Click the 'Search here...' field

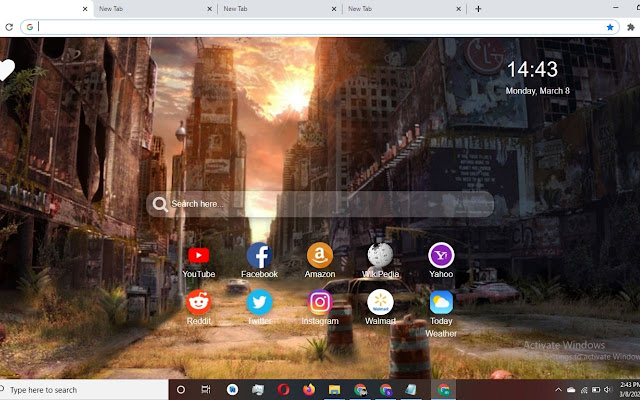coord(320,204)
